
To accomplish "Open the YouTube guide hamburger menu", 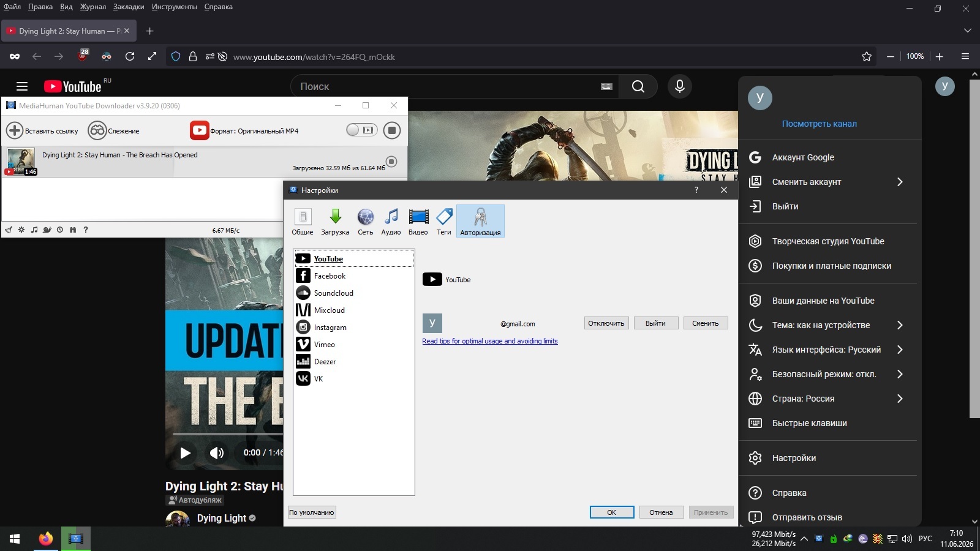I will pos(22,86).
